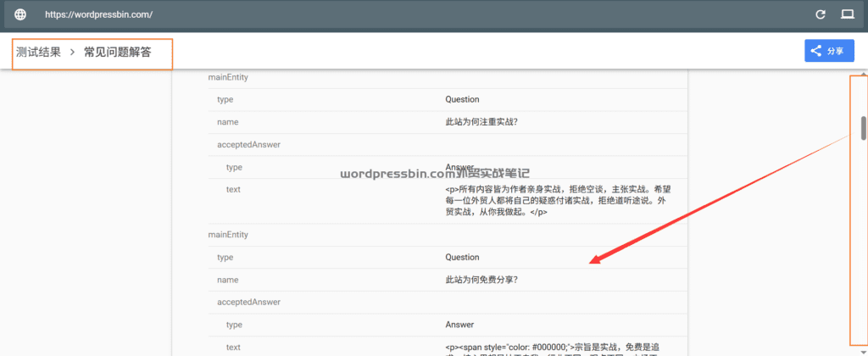Image resolution: width=868 pixels, height=356 pixels.
Task: Click the Question type row above 此站为何注重实战
Action: click(x=462, y=99)
